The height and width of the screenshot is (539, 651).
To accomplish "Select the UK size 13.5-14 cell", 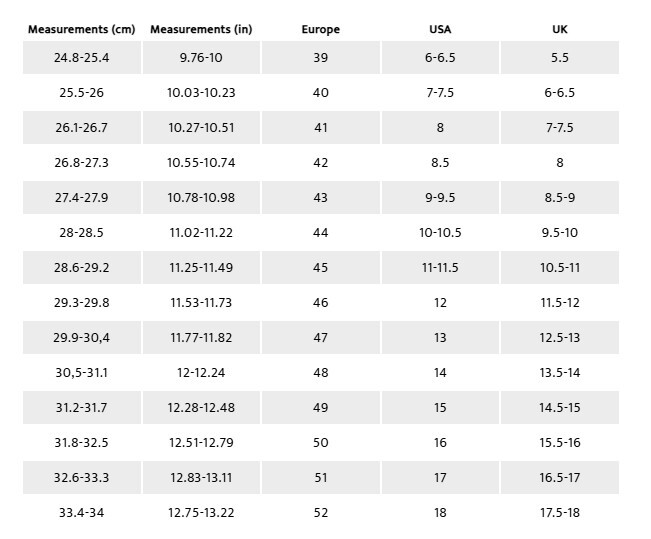I will click(560, 373).
